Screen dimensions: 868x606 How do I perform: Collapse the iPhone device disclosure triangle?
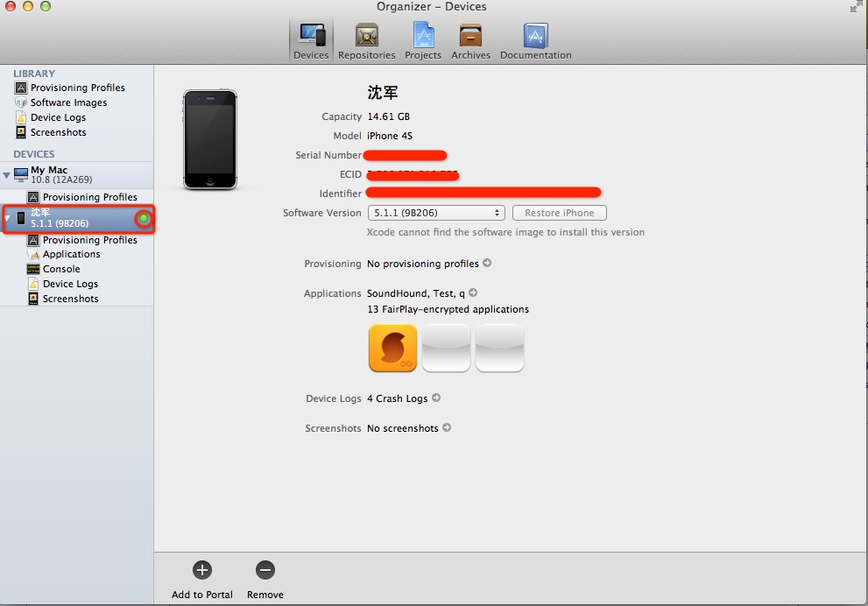pos(7,218)
